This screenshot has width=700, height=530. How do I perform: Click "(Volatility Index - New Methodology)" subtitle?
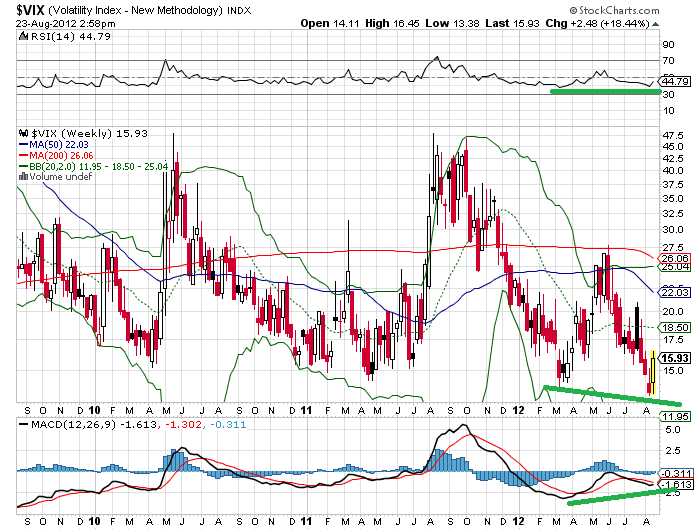[135, 10]
